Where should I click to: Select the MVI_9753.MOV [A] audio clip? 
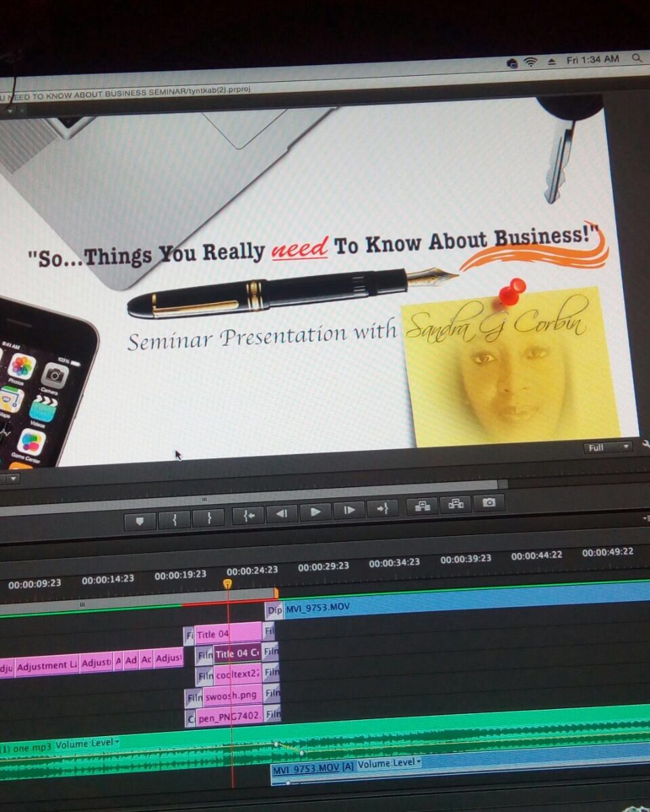(x=313, y=768)
